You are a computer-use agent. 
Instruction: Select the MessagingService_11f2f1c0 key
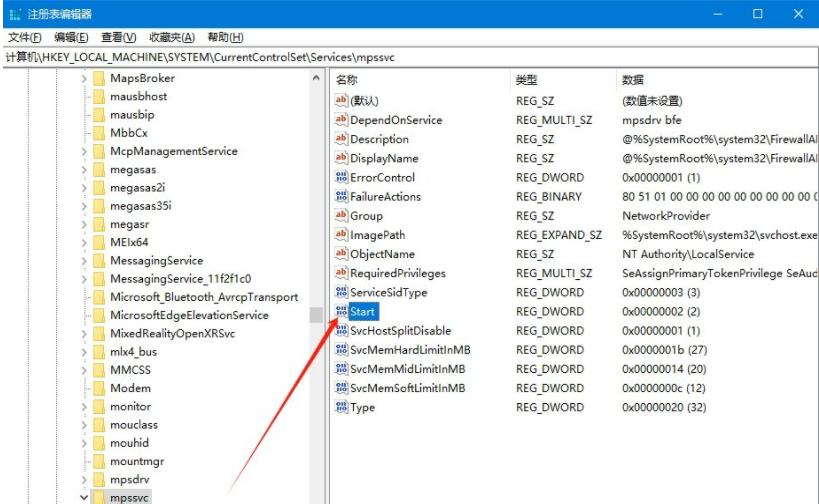point(181,279)
